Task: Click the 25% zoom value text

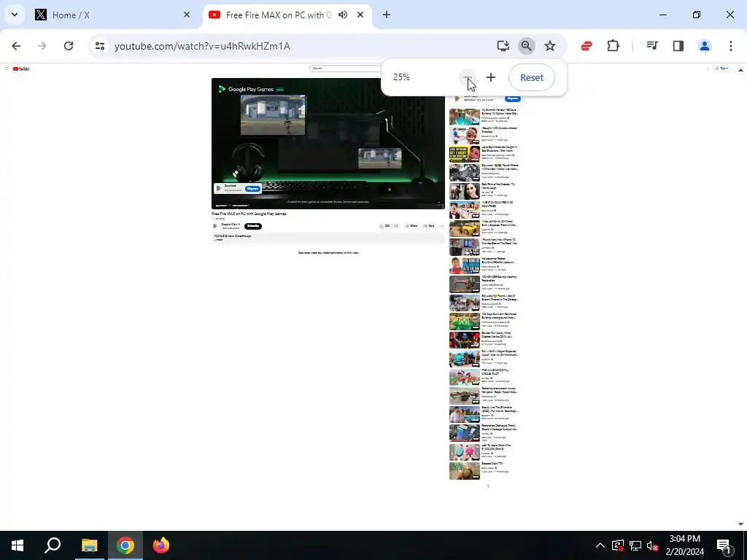Action: click(401, 77)
